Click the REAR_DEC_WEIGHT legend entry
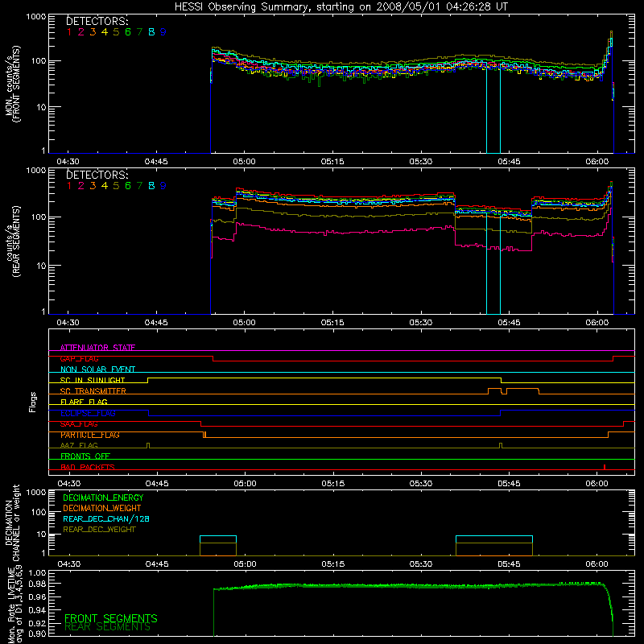 [x=99, y=530]
